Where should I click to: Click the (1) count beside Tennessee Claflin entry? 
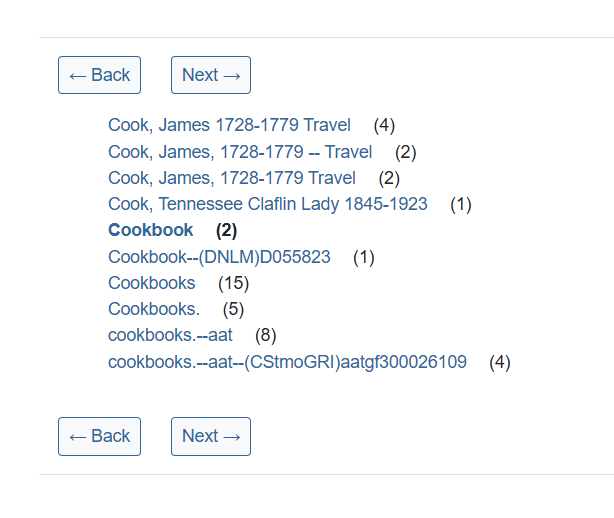tap(460, 204)
